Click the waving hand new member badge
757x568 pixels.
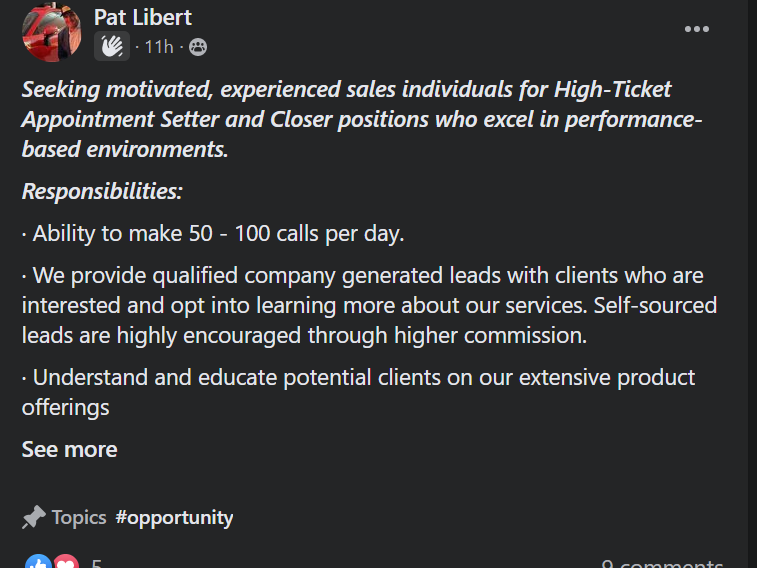[112, 46]
